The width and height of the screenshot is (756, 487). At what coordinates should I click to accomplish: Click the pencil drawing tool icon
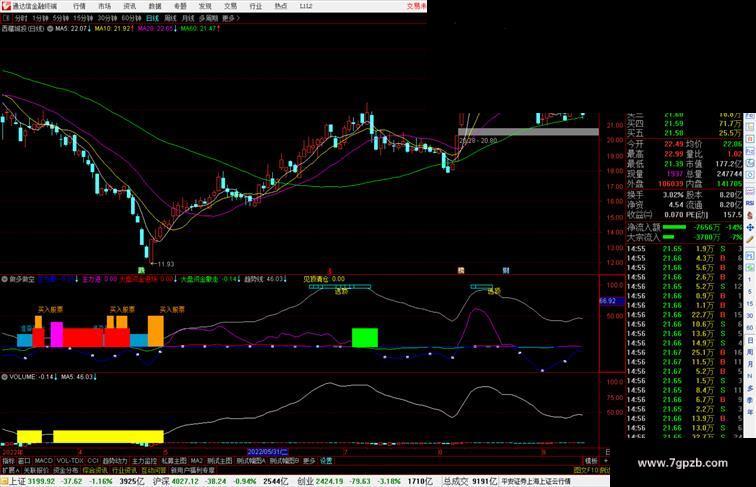[x=750, y=240]
